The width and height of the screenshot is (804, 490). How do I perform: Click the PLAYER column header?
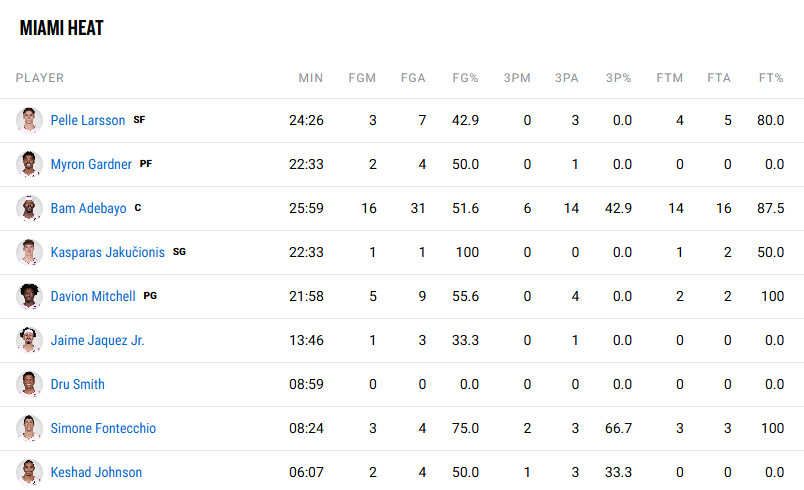[39, 78]
